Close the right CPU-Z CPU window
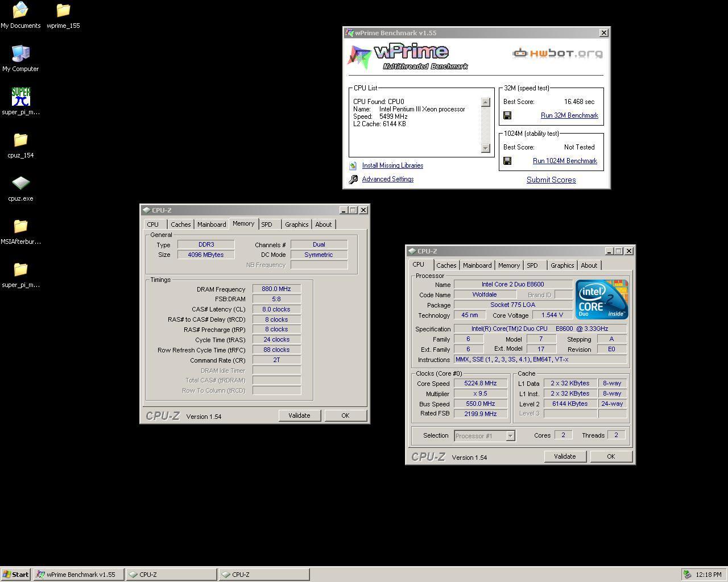 pyautogui.click(x=629, y=251)
